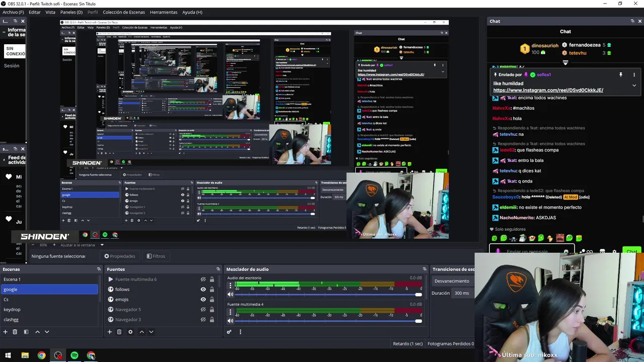Select the Escena 1 scene
This screenshot has height=362, width=644.
(50, 280)
